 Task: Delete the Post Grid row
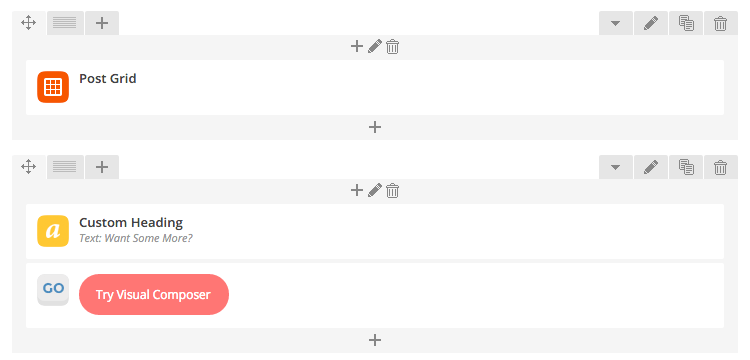pos(720,23)
